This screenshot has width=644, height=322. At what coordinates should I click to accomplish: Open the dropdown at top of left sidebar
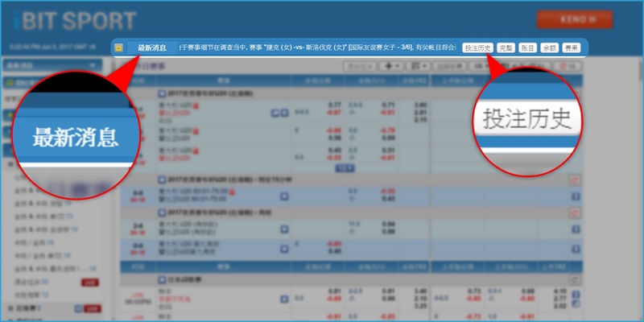pos(52,65)
